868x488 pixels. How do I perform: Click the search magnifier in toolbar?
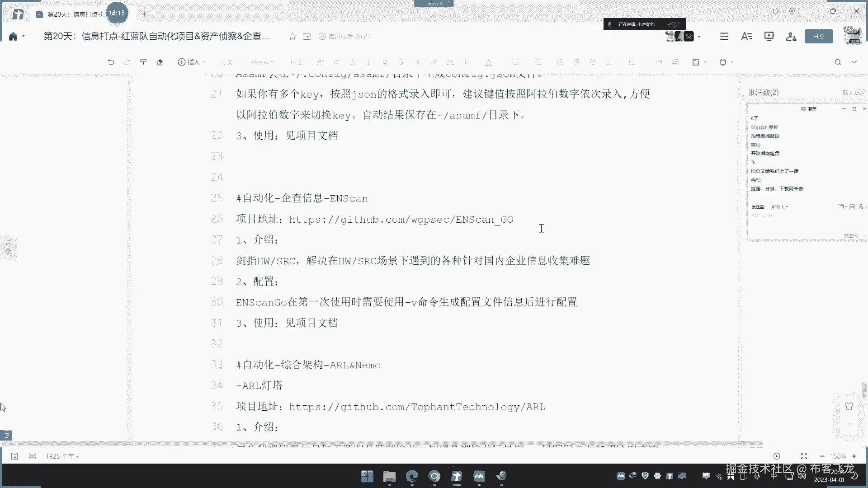point(838,62)
